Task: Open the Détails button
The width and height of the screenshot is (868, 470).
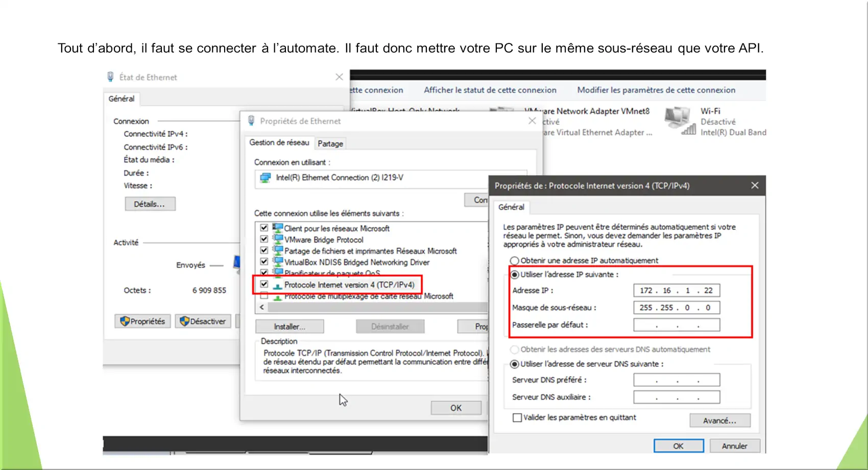Action: (150, 204)
